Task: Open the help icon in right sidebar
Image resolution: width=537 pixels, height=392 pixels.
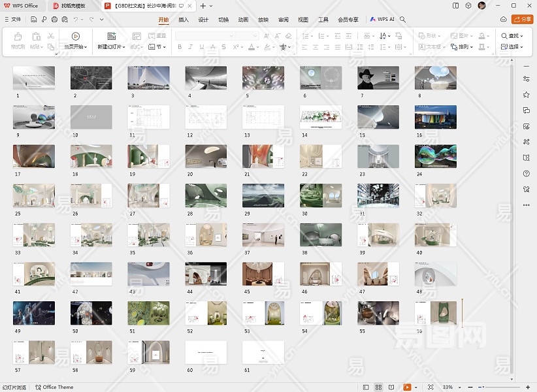Action: 526,174
